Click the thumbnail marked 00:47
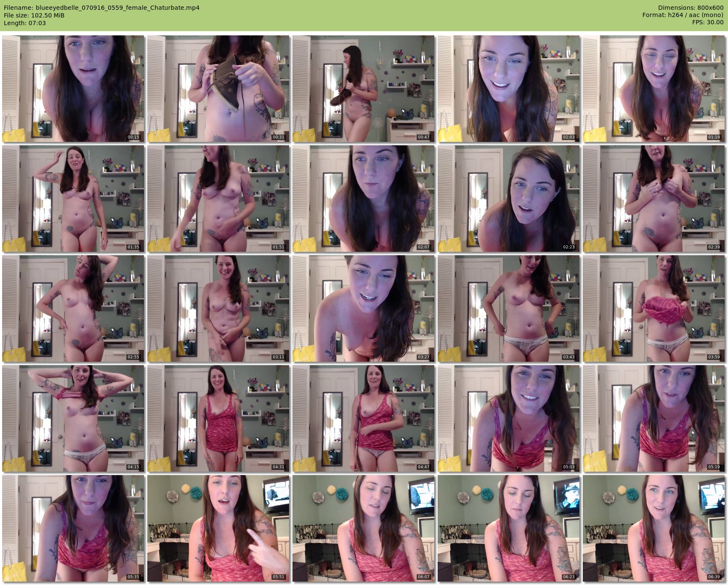Viewport: 728px width, 585px height. (x=364, y=89)
